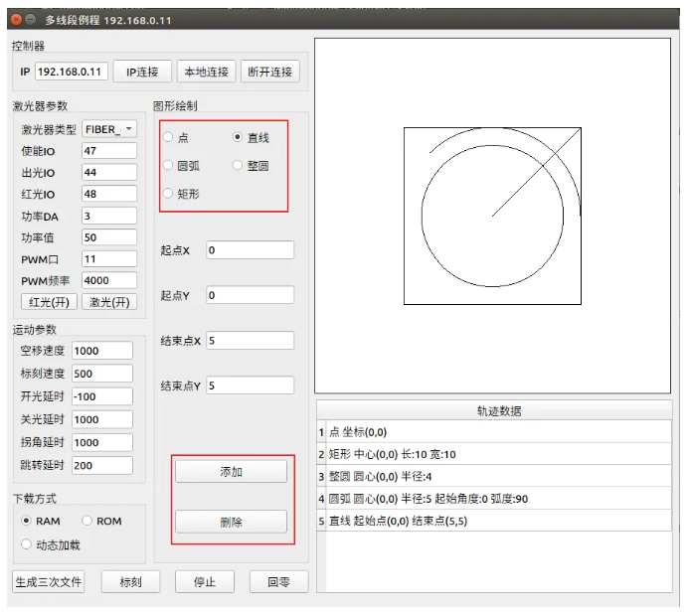Viewport: 688px width, 616px height.
Task: Click the 出光IO field showing 44
Action: [109, 172]
